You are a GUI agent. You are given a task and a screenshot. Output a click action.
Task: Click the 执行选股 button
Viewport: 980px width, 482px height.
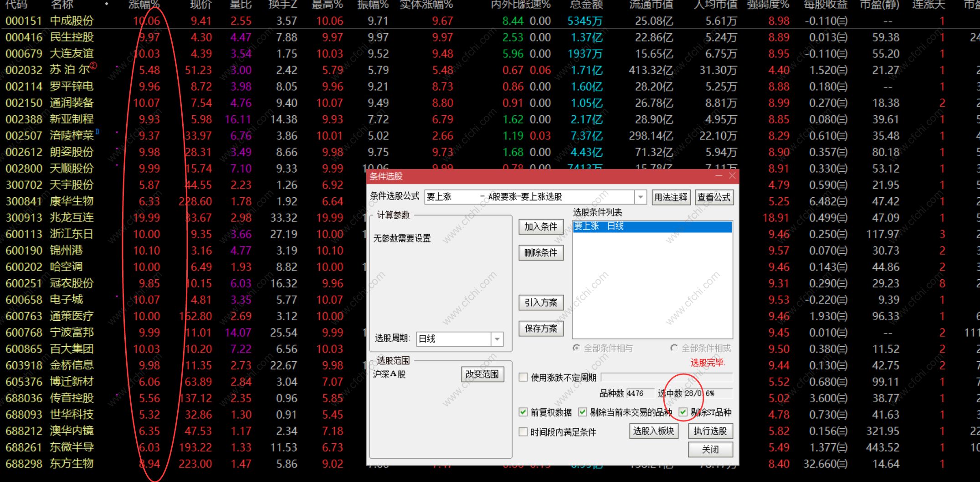[710, 431]
